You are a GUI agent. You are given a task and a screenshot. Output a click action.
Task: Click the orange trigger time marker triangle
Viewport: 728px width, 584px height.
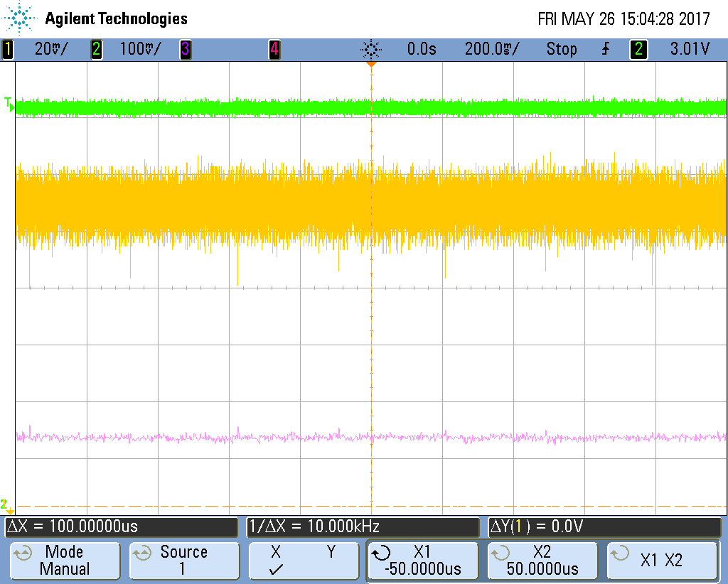coord(371,65)
